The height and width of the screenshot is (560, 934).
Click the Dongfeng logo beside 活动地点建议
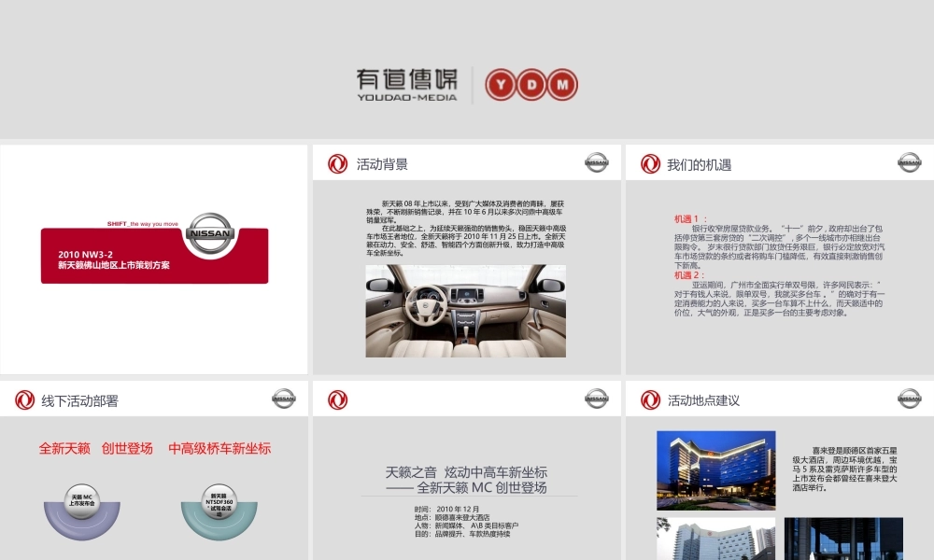(x=650, y=399)
